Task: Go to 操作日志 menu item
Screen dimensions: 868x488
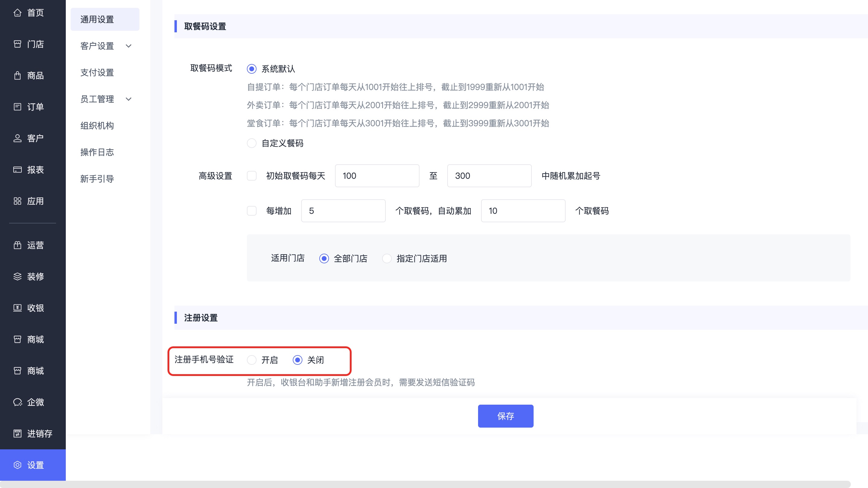Action: click(97, 152)
